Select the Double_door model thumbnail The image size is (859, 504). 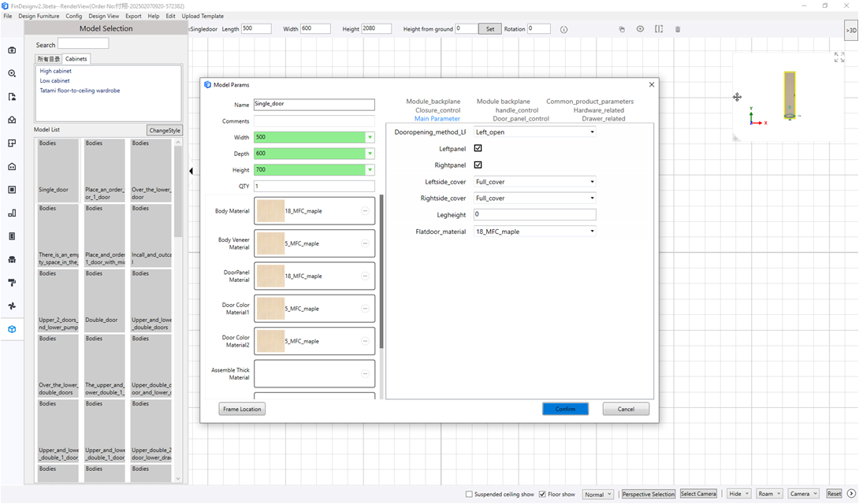tap(105, 300)
